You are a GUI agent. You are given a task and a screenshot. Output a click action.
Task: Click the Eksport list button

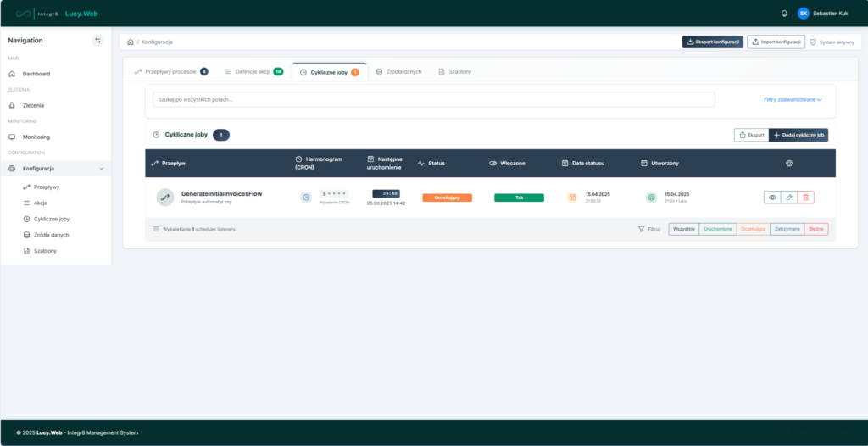751,135
